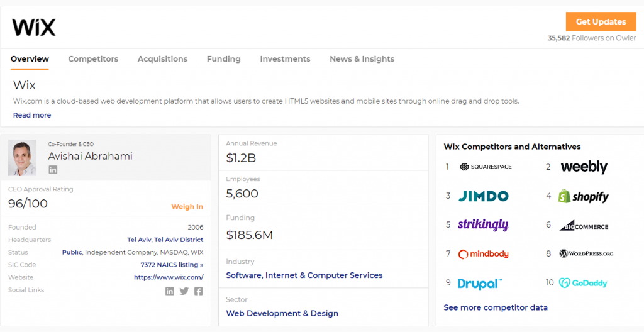Screen dimensions: 644x332
Task: Go to the Funding tab
Action: (223, 59)
